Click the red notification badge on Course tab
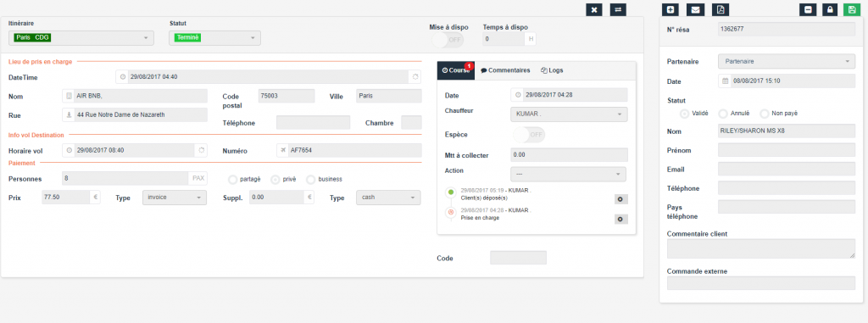 pyautogui.click(x=468, y=66)
